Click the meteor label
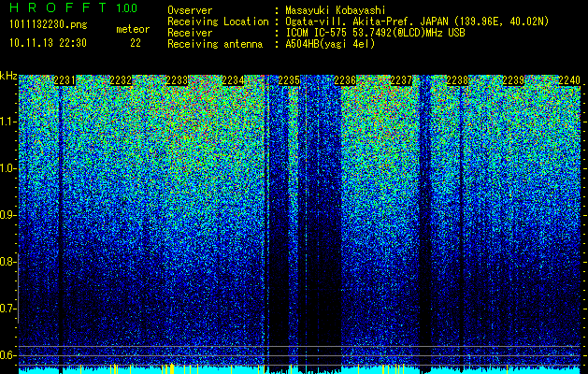 pyautogui.click(x=133, y=29)
